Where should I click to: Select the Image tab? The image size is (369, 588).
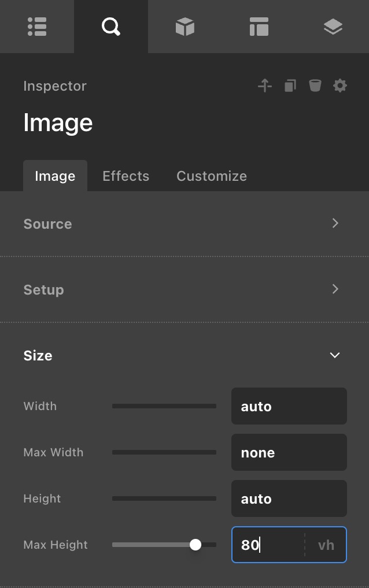tap(55, 176)
